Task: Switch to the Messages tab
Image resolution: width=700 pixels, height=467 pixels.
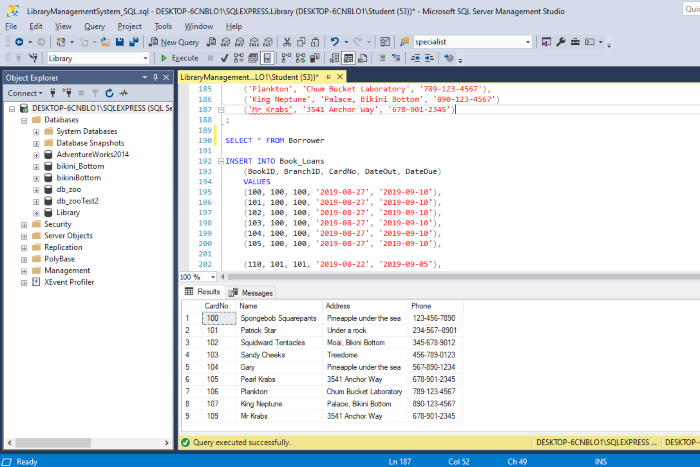Action: click(x=251, y=293)
